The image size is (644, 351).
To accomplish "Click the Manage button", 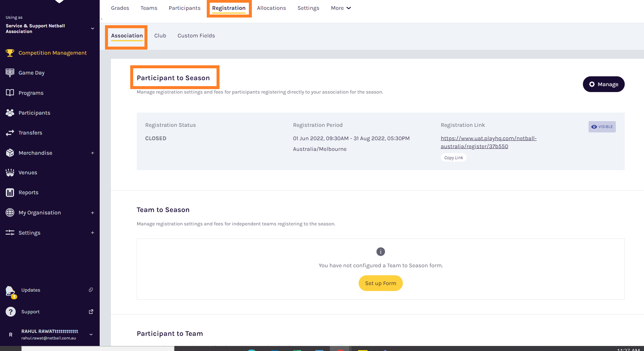I will [603, 84].
